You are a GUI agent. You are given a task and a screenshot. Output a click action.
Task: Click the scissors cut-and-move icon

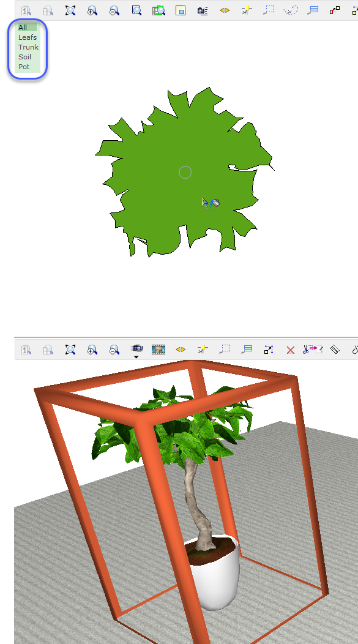313,350
